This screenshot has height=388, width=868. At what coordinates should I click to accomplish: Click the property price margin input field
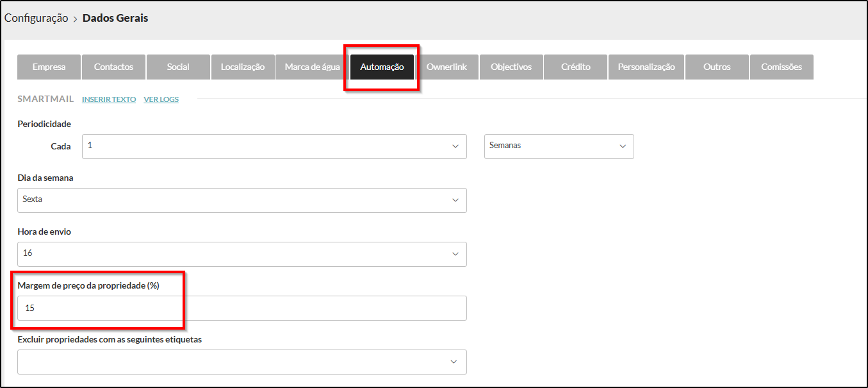click(242, 308)
